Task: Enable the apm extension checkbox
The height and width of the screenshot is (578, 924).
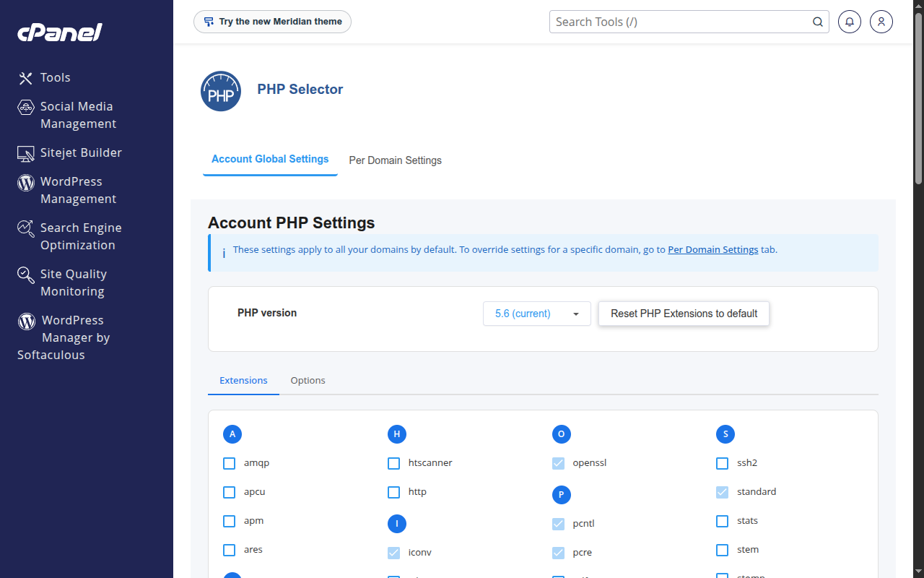Action: point(230,521)
